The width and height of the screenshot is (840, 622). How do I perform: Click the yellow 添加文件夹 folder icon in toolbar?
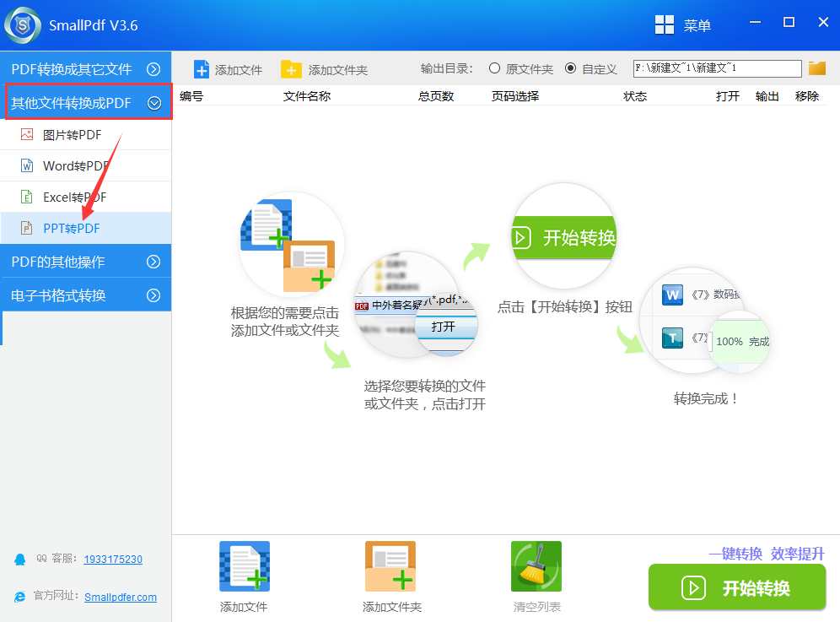click(x=291, y=70)
